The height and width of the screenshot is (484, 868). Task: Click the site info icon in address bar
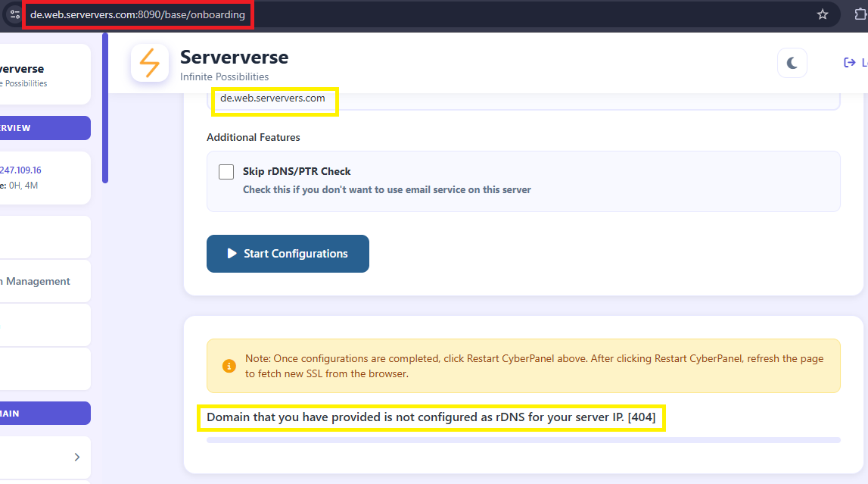coord(15,15)
